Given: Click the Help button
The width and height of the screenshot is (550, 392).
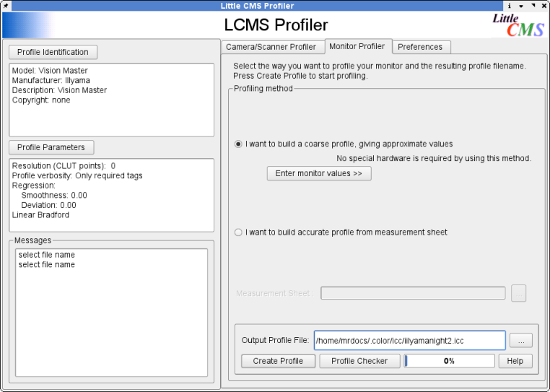Looking at the screenshot, I should click(515, 361).
